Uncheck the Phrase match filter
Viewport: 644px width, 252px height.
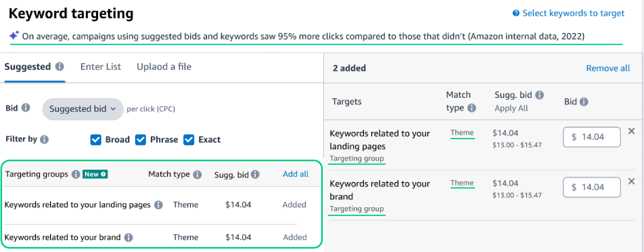pyautogui.click(x=140, y=140)
